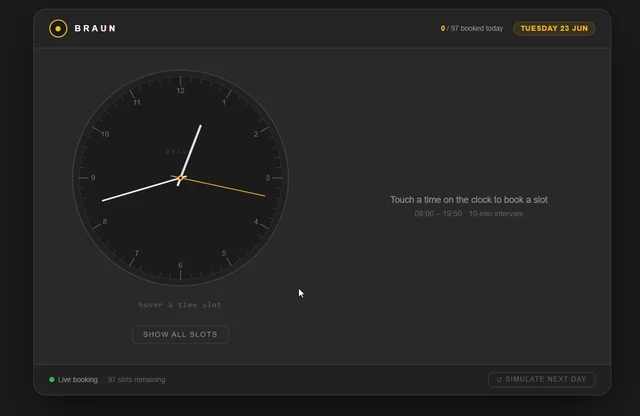Select the 6 numeral on the clock

point(180,265)
